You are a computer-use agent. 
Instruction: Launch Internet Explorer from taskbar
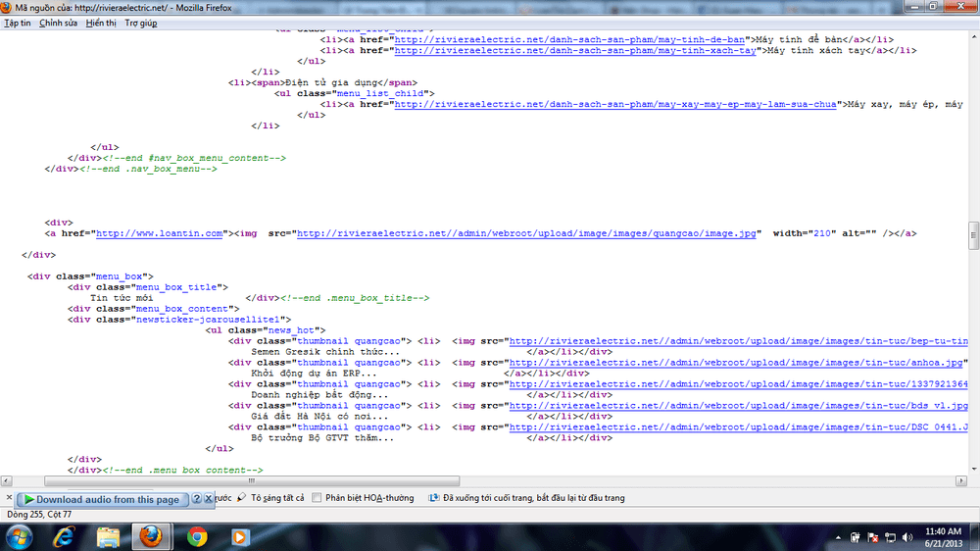click(x=63, y=537)
